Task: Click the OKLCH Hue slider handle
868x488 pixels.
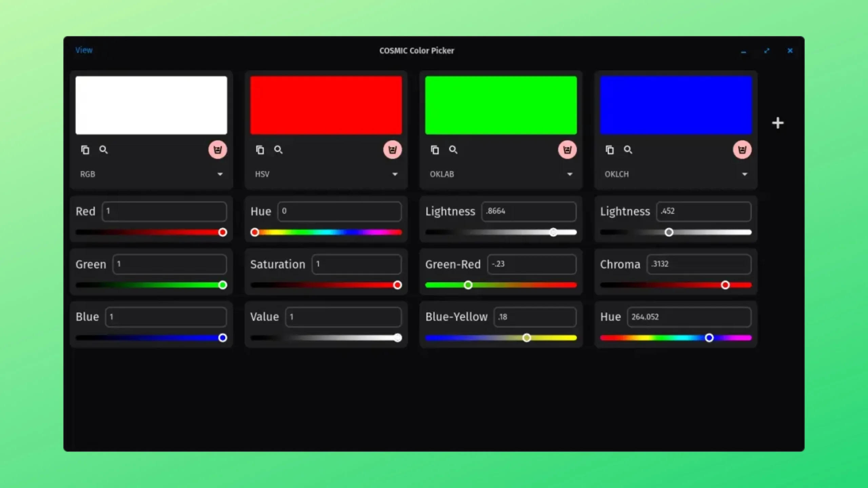Action: coord(709,338)
